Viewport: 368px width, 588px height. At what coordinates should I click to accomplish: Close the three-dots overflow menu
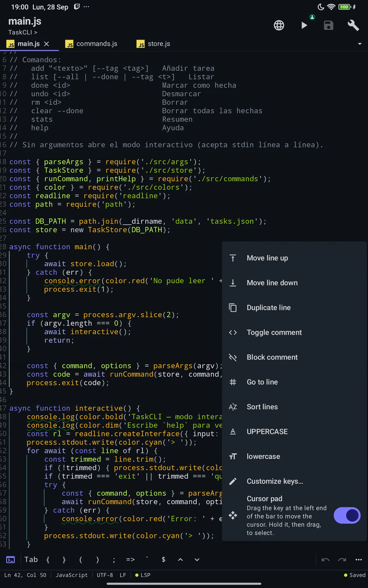point(358,559)
